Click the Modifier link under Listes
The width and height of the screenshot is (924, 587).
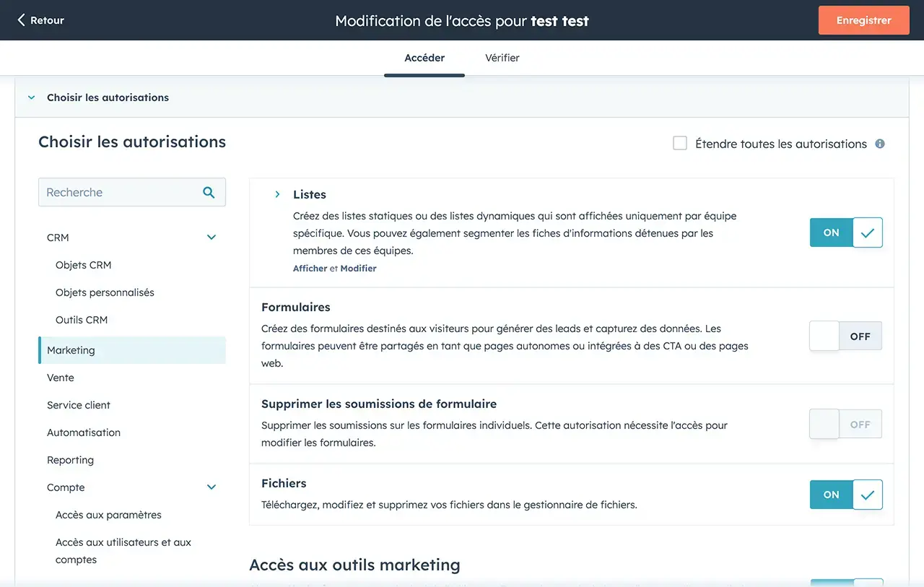click(x=358, y=269)
